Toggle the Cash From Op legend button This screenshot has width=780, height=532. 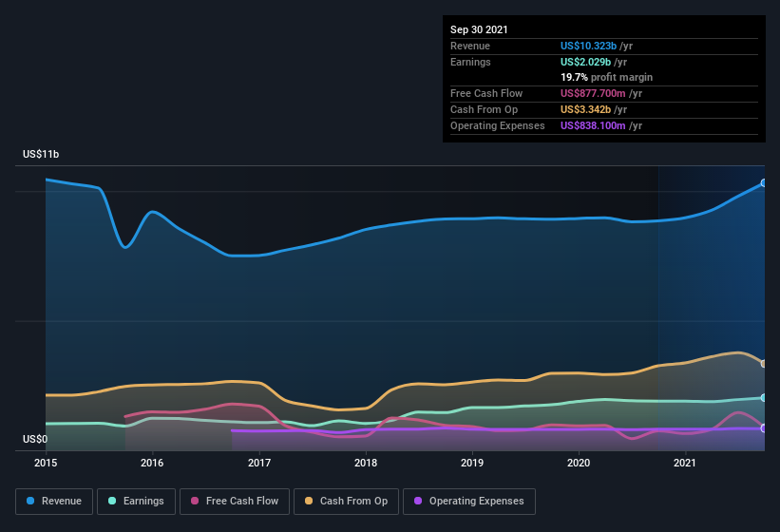point(346,502)
